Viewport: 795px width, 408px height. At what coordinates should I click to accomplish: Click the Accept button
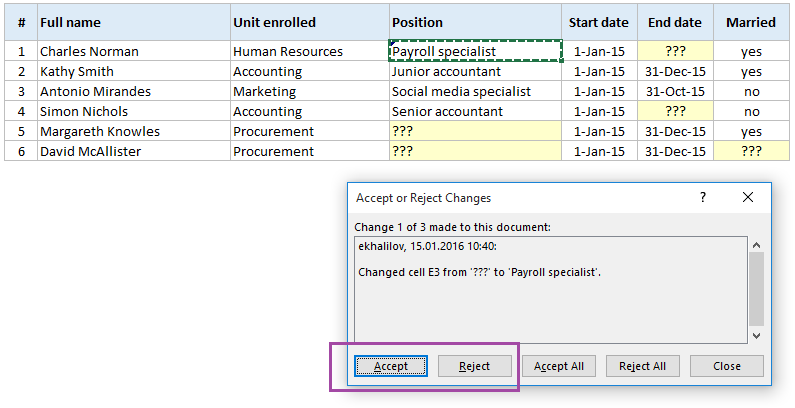coord(391,366)
